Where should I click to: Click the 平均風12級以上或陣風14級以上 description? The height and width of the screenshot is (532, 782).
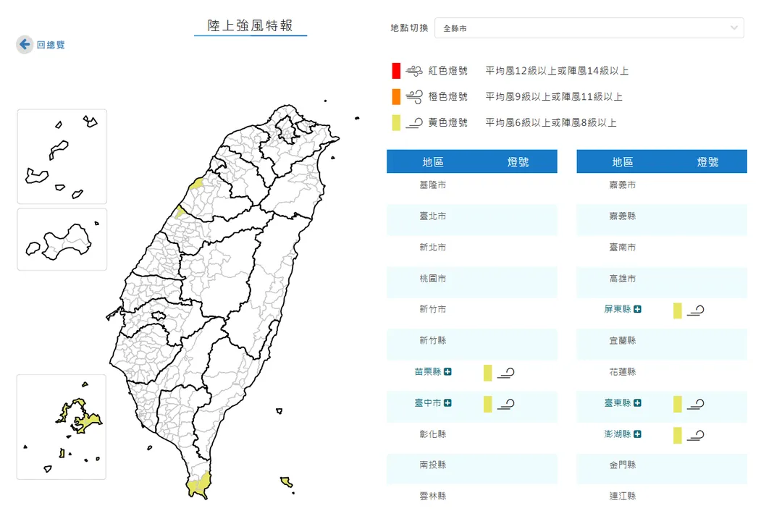click(x=557, y=71)
